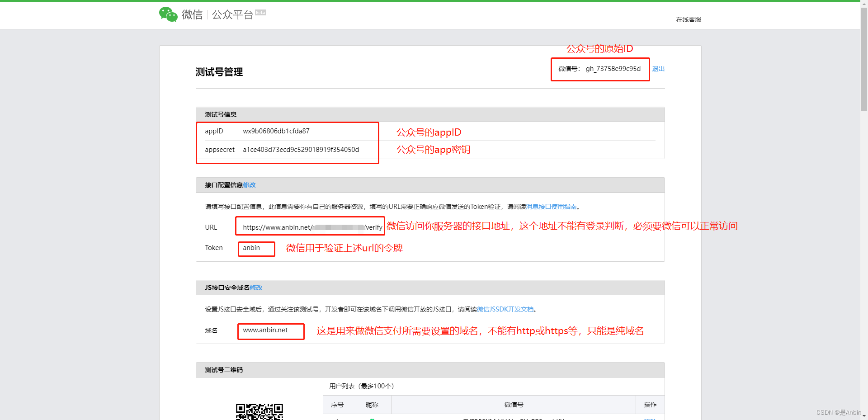Image resolution: width=868 pixels, height=420 pixels.
Task: Click the WeChat logo icon
Action: pyautogui.click(x=167, y=14)
